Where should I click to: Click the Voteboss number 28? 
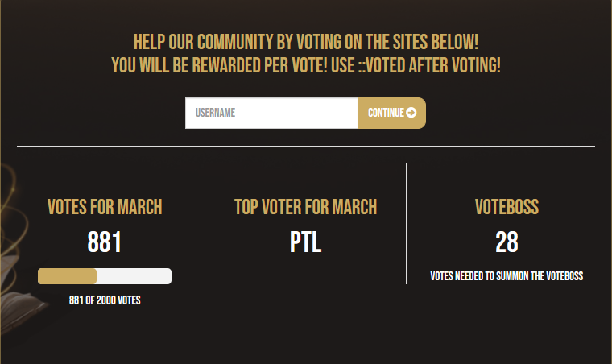507,242
